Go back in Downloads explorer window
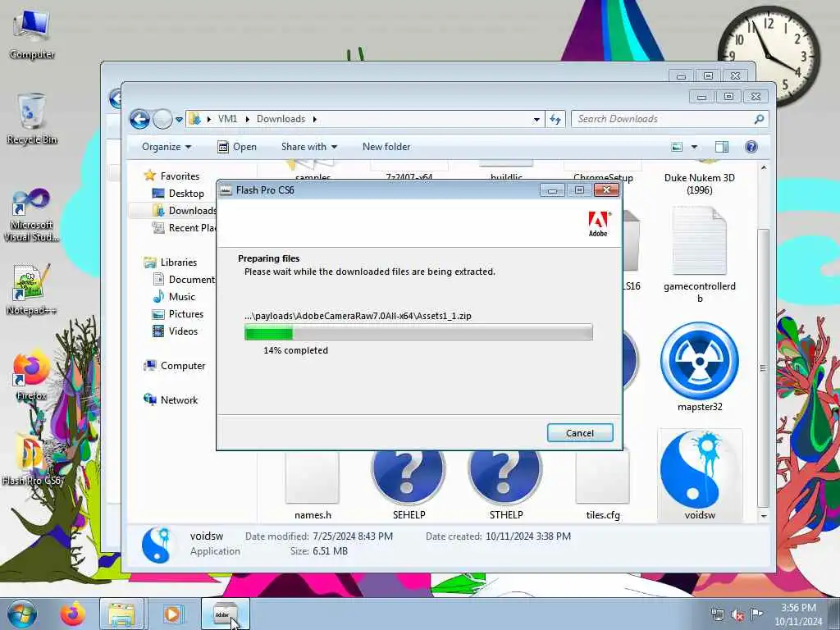840x630 pixels. click(x=139, y=119)
